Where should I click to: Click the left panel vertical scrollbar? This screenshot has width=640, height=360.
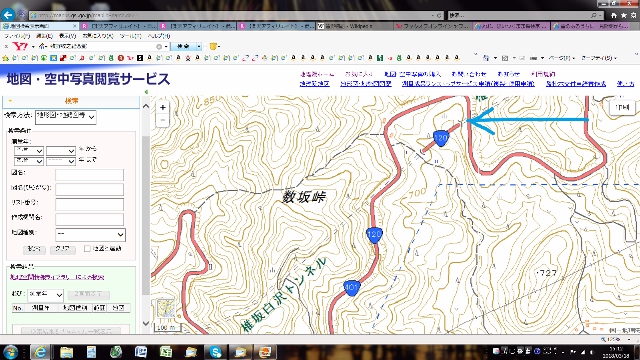[x=146, y=215]
